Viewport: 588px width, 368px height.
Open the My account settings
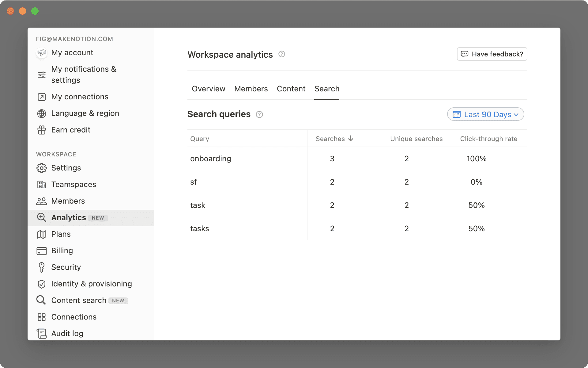pyautogui.click(x=72, y=52)
